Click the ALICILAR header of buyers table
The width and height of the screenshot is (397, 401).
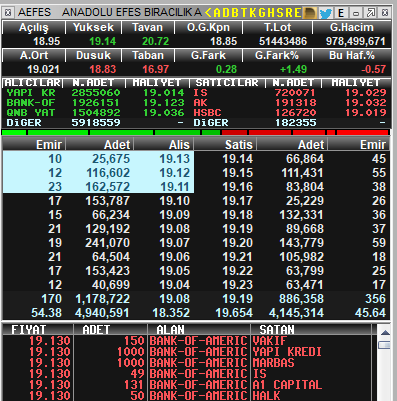(x=32, y=83)
